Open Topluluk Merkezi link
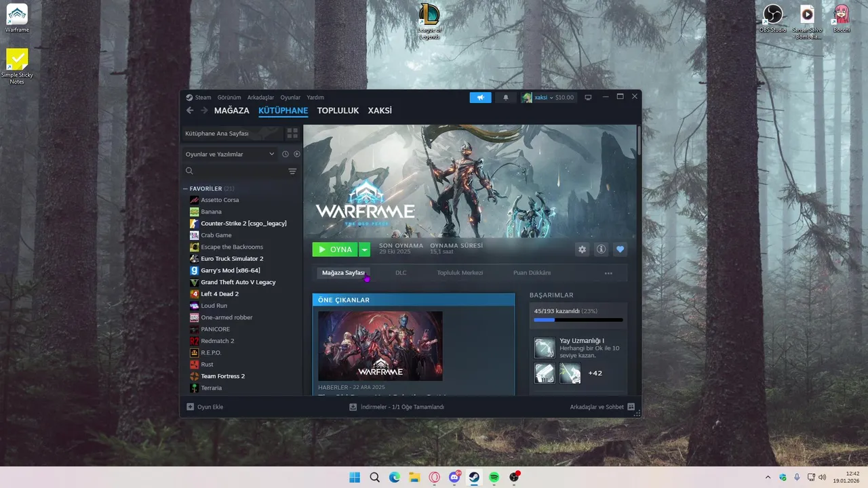Viewport: 868px width, 488px height. pyautogui.click(x=460, y=272)
